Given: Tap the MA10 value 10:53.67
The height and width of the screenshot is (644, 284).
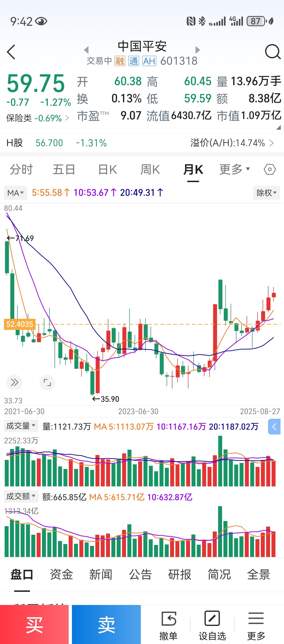Looking at the screenshot, I should point(95,193).
